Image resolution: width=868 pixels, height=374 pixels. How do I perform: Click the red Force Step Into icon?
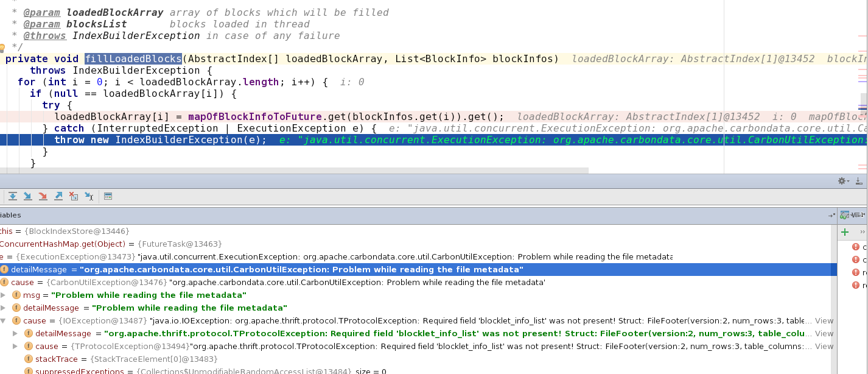point(43,196)
